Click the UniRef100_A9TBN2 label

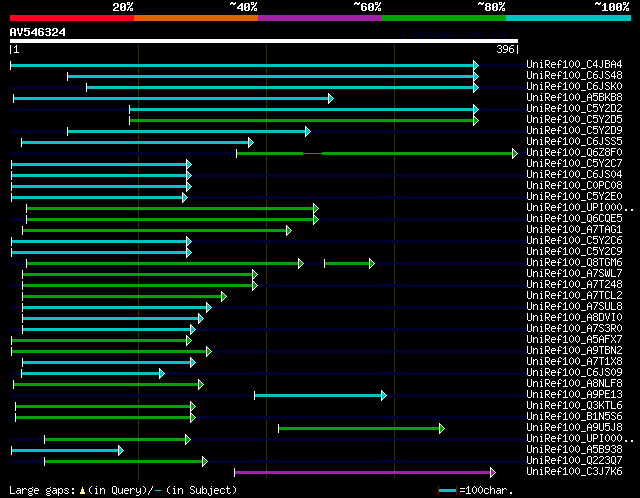point(574,351)
